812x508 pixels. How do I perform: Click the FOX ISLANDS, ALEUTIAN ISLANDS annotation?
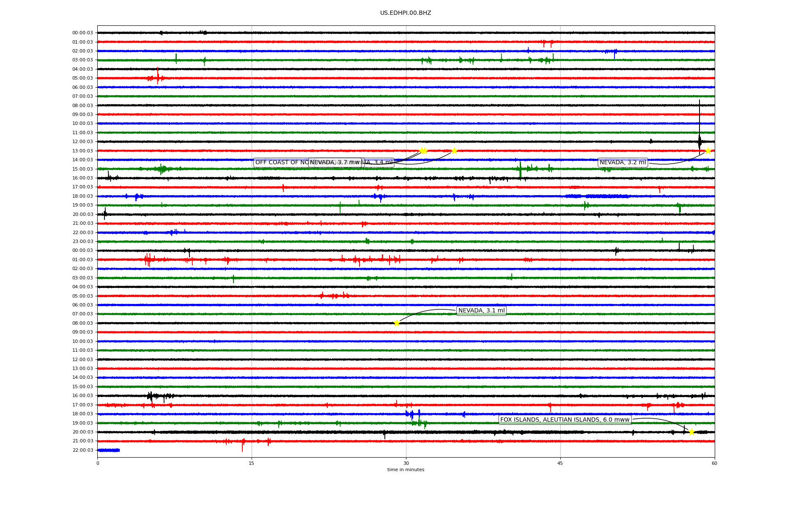pos(565,420)
